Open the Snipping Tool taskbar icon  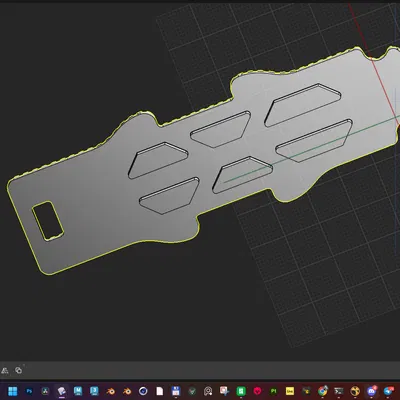pos(224,391)
